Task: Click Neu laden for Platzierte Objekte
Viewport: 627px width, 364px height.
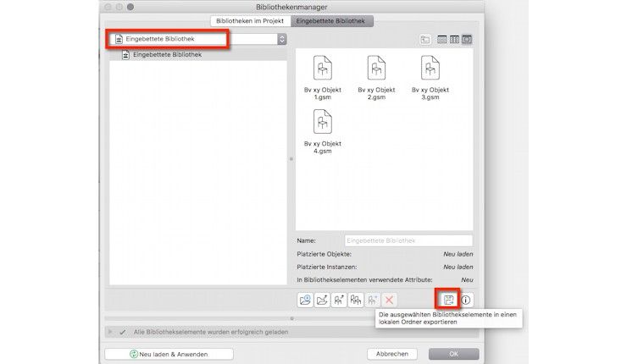Action: tap(458, 254)
